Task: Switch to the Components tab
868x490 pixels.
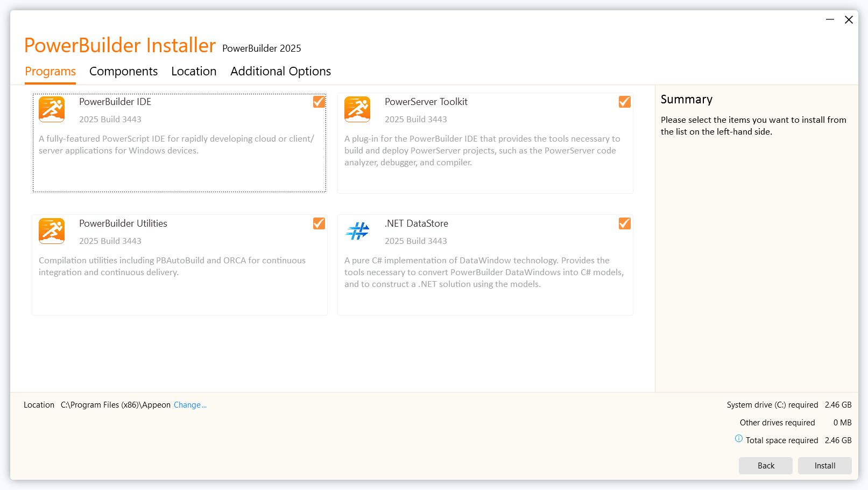Action: [x=123, y=72]
